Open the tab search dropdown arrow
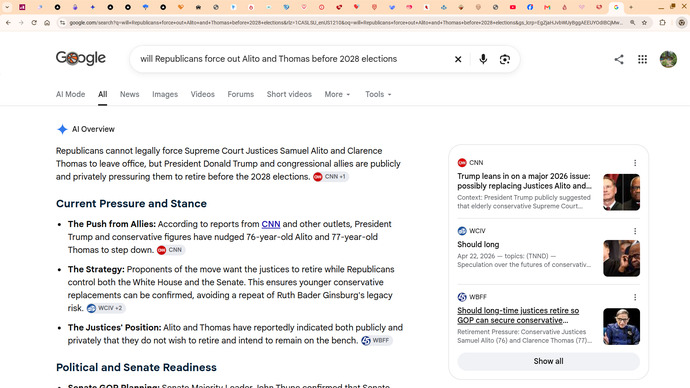690x388 pixels. tap(7, 7)
